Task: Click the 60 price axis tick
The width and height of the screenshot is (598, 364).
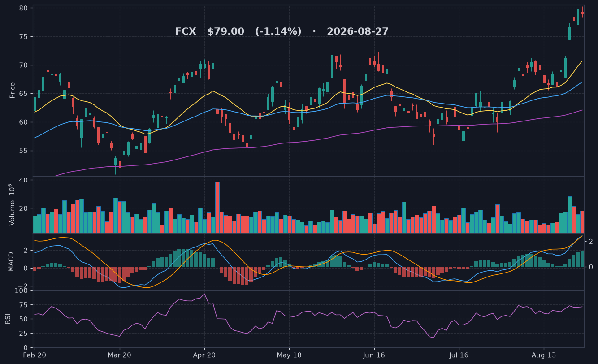Action: 23,122
